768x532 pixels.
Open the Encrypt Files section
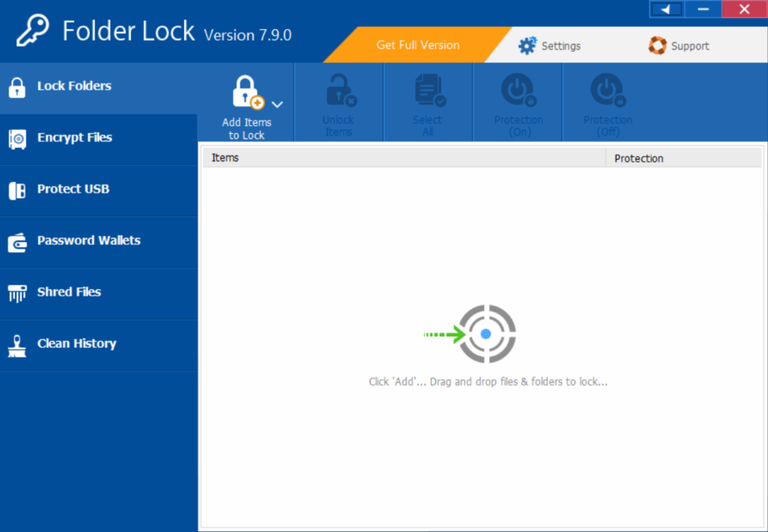click(75, 138)
